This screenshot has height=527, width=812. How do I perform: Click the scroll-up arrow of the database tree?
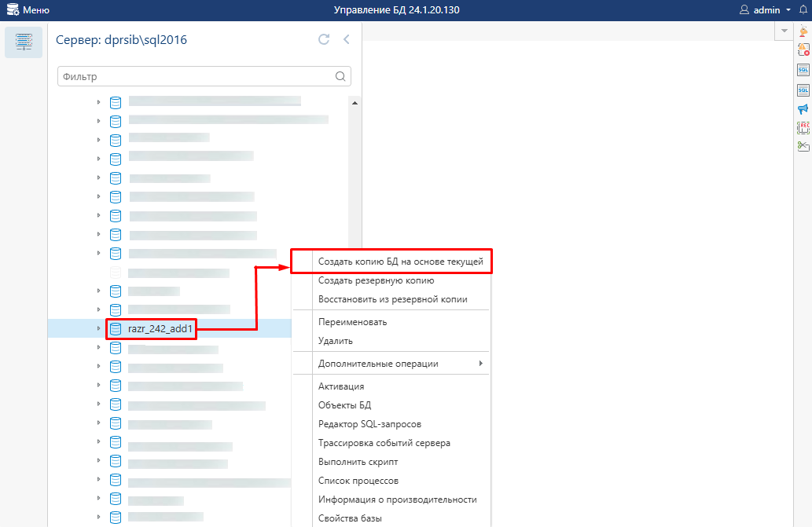355,103
